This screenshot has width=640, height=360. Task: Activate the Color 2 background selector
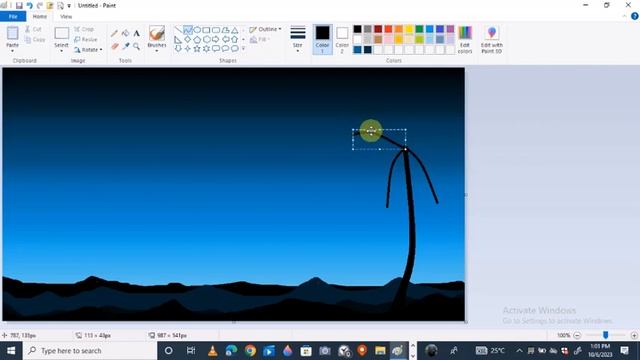[342, 40]
